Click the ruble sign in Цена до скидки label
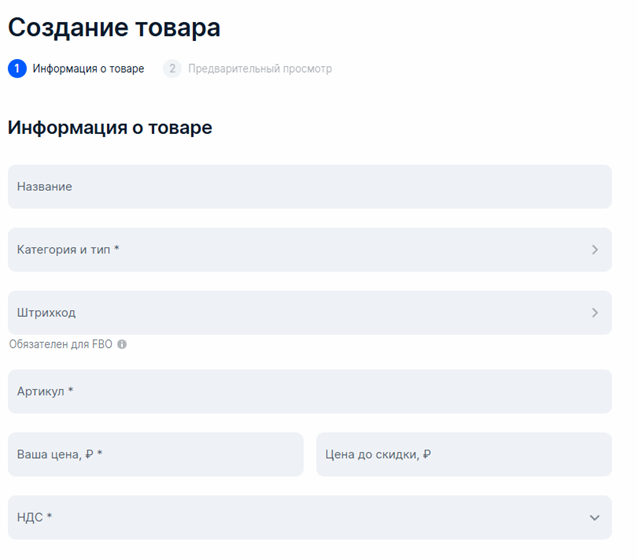638x560 pixels. click(x=427, y=455)
